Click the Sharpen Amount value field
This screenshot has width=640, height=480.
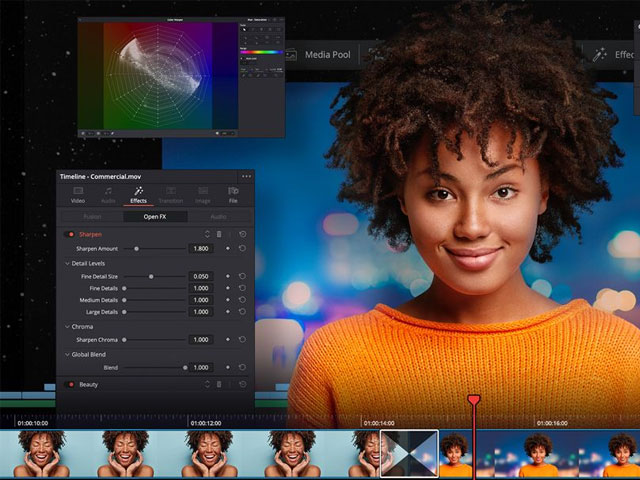(x=200, y=248)
